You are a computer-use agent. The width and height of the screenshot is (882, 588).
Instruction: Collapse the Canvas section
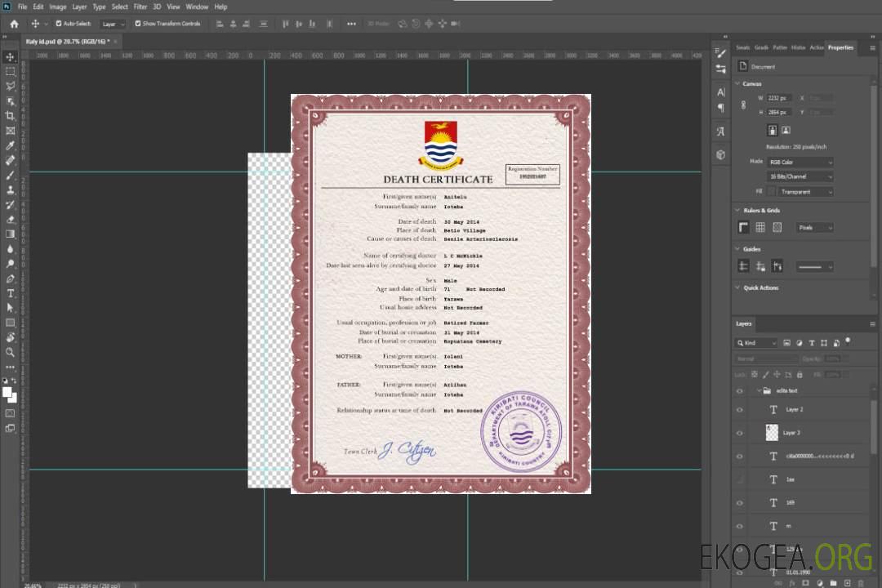click(x=737, y=83)
